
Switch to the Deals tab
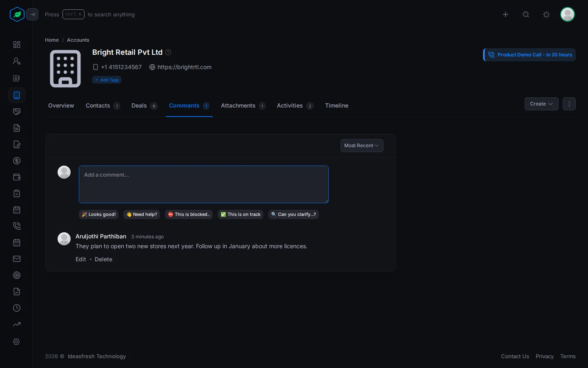(145, 105)
